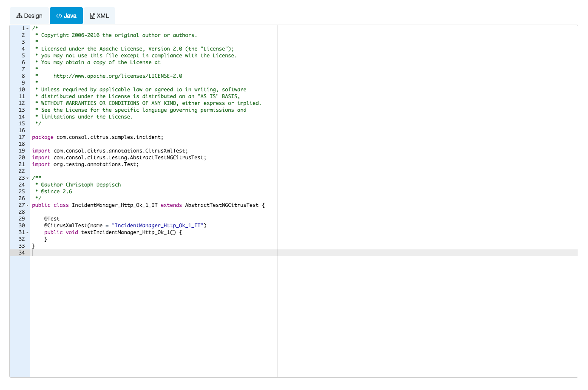The width and height of the screenshot is (588, 390).
Task: Click the code brackets icon on Java tab
Action: tap(59, 16)
